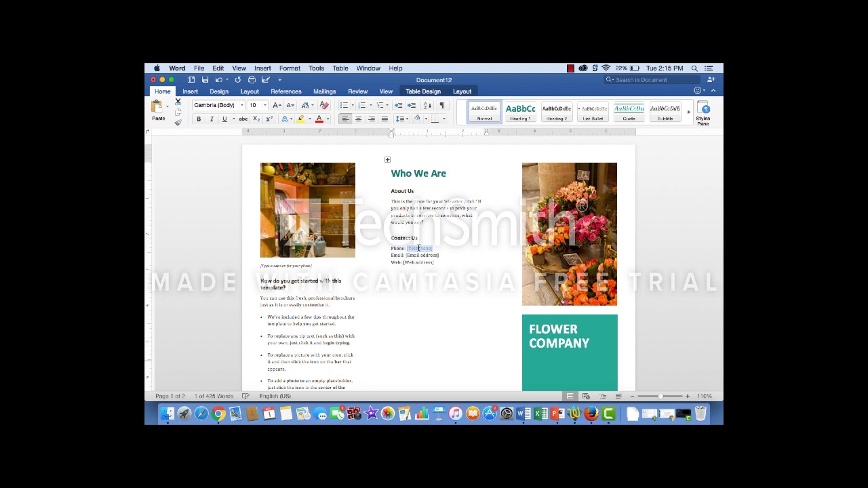Apply the Heading 1 style

[520, 112]
